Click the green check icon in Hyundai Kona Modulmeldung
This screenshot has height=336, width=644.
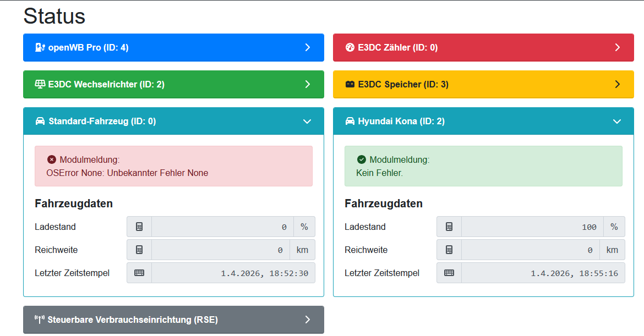point(362,159)
